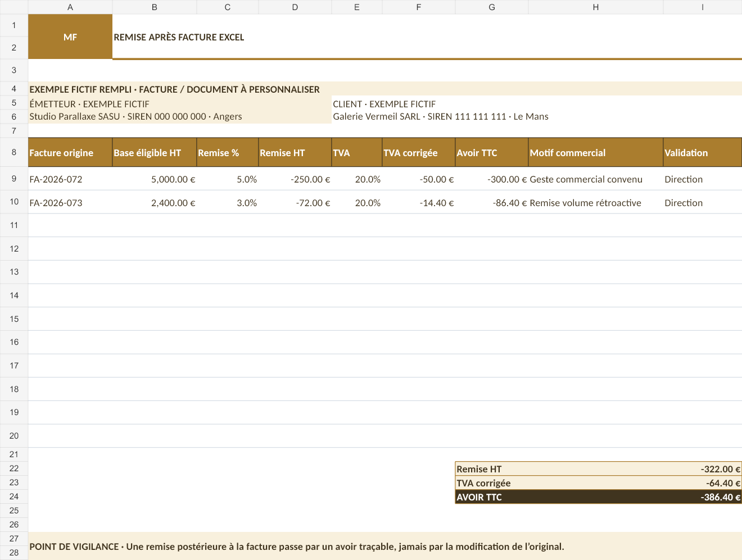Click Remise volume rétroactive cell
Image resolution: width=742 pixels, height=560 pixels.
596,202
